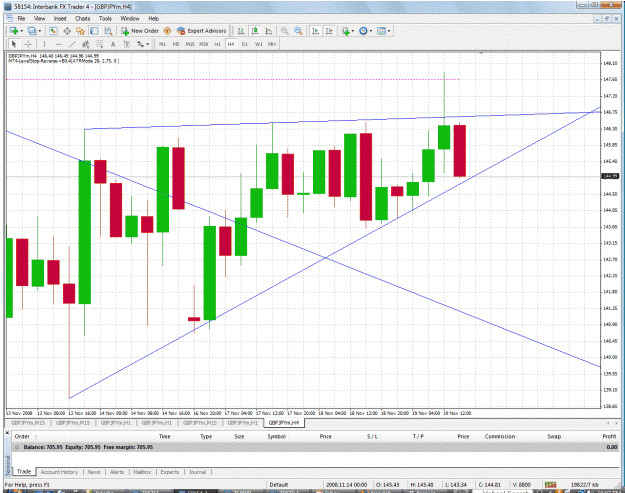Select the Text 'A' tool
Screen dimensions: 625x493
(x=113, y=44)
